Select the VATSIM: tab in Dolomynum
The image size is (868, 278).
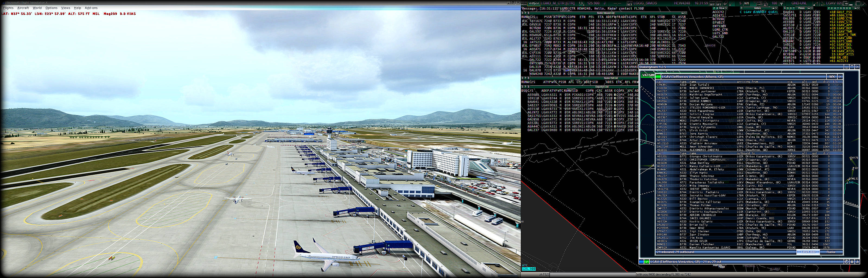pyautogui.click(x=649, y=75)
